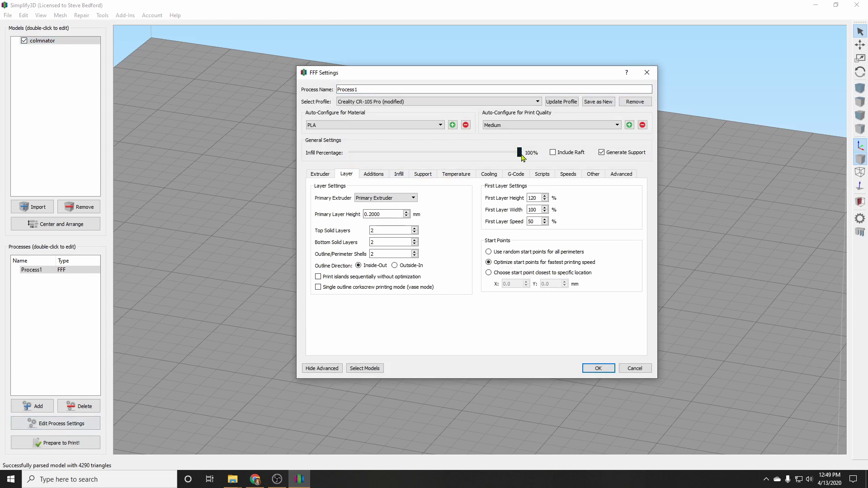Uncheck the colmnator model checkbox

[x=24, y=41]
